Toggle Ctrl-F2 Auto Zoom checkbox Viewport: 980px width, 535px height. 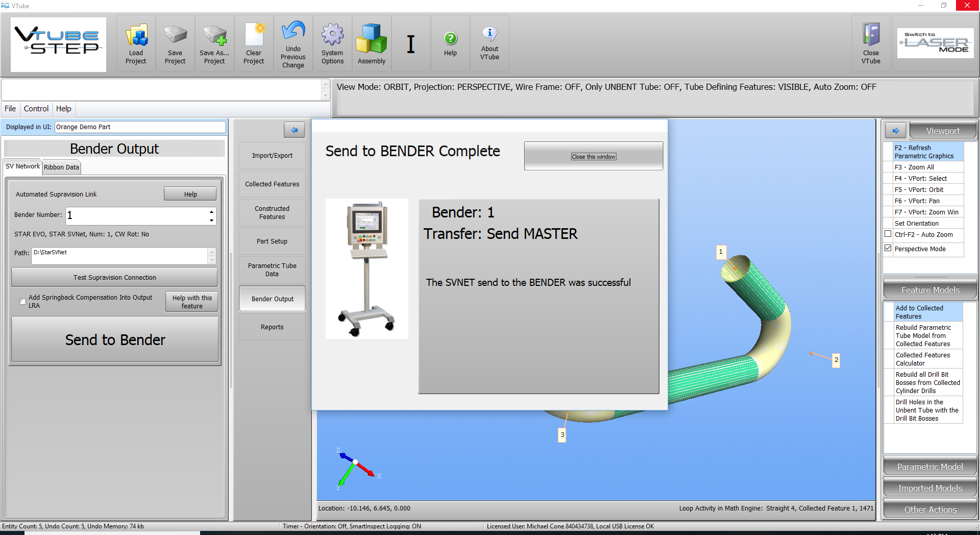click(x=888, y=234)
